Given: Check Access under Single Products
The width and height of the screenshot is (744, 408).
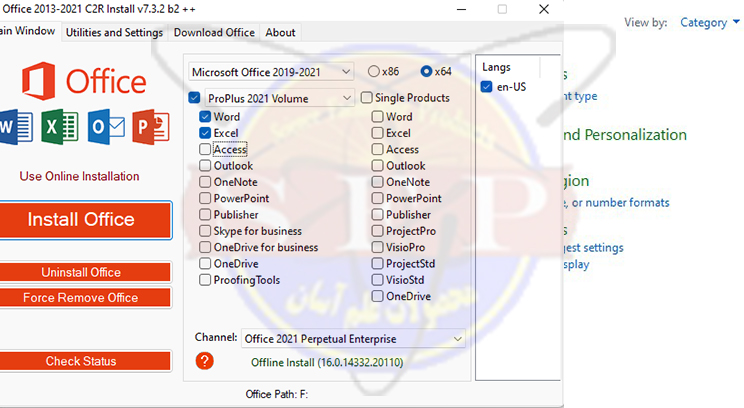Looking at the screenshot, I should point(377,149).
